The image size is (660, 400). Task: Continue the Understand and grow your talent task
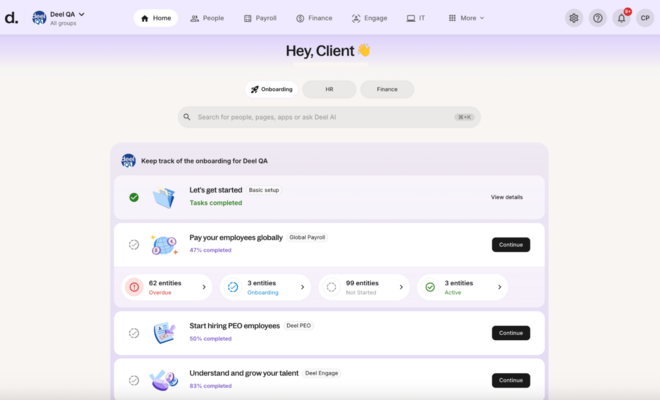[x=511, y=380]
